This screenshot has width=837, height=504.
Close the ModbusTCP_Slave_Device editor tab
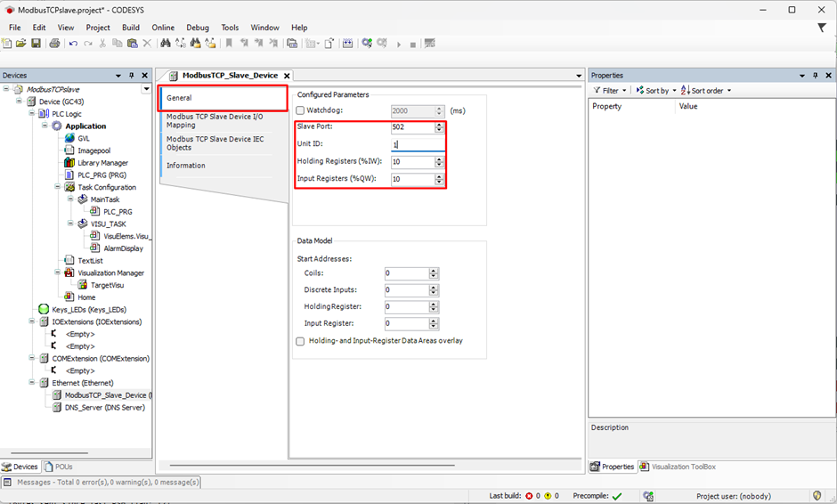pos(287,76)
